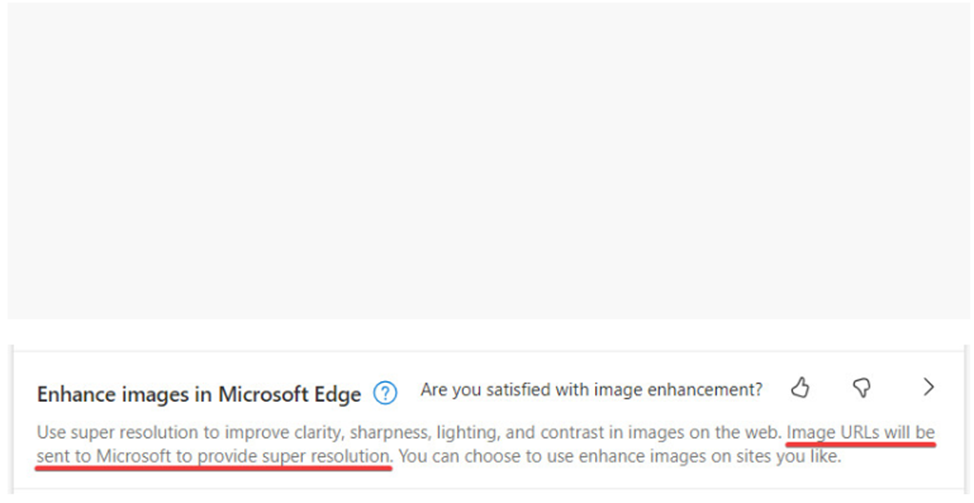Click 'super resolution.' at the underline end

327,456
